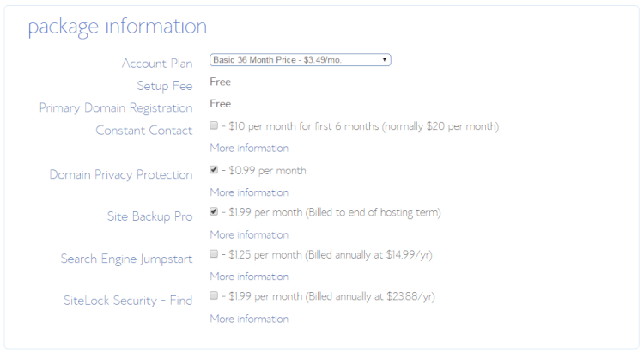Click the Site Backup Pro label

(x=150, y=216)
